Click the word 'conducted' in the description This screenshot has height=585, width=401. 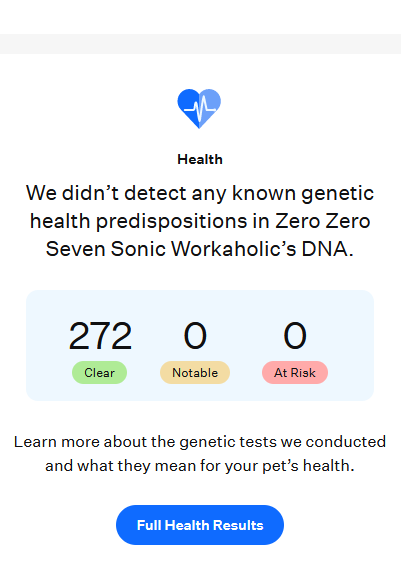(346, 442)
